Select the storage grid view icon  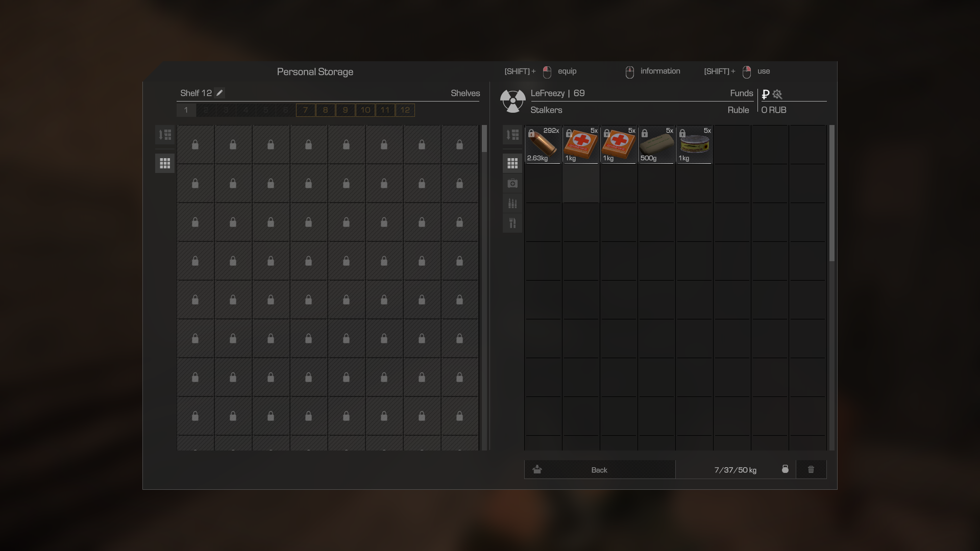click(165, 163)
